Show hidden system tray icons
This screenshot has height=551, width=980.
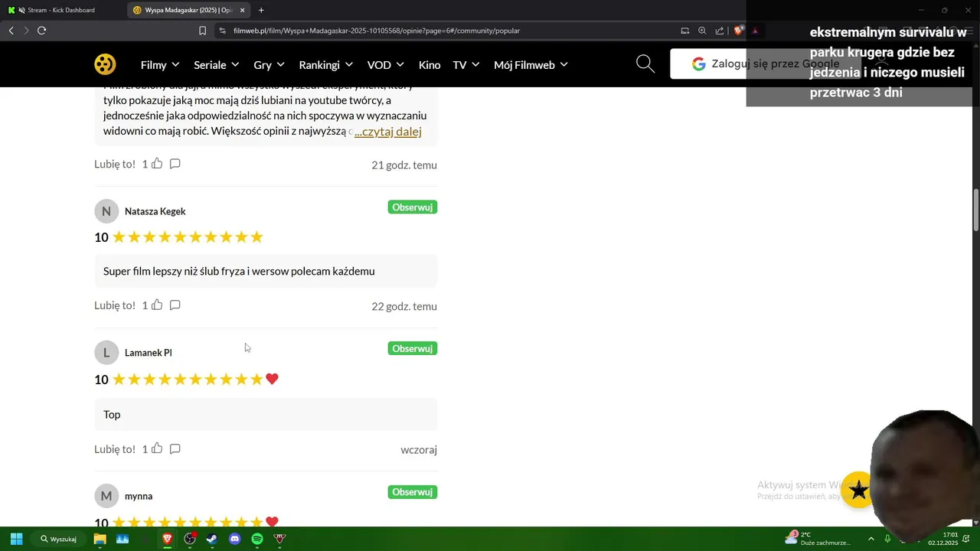871,539
